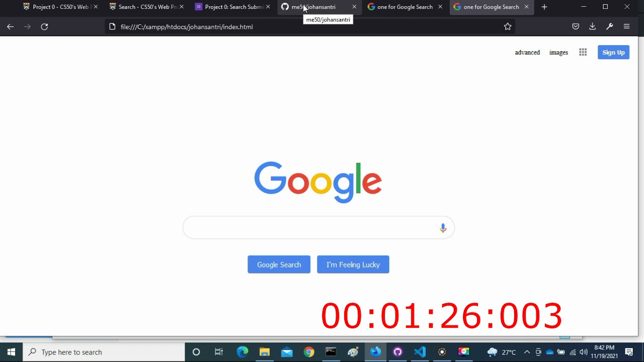The width and height of the screenshot is (644, 362).
Task: Open the Windows notification center icon
Action: point(629,352)
